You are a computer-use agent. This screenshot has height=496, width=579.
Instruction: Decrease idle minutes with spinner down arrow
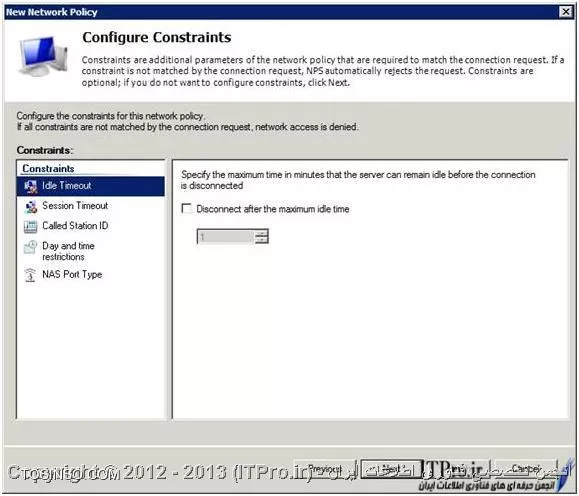pos(261,240)
